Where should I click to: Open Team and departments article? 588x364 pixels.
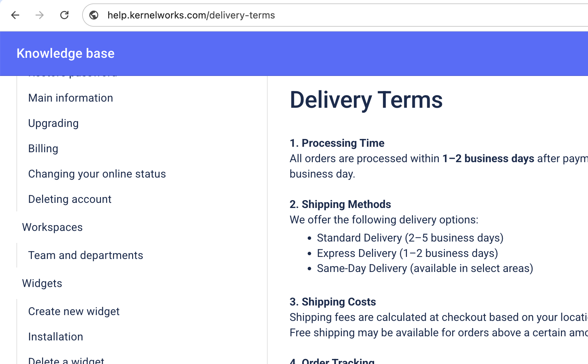(x=86, y=255)
